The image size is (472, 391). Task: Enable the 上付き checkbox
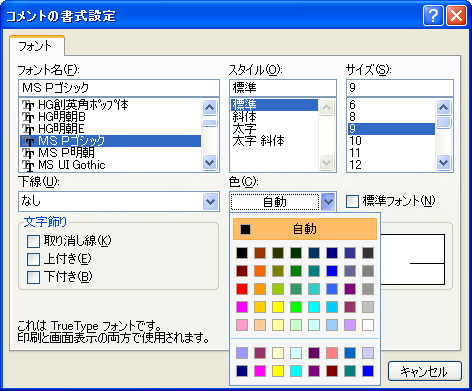point(33,259)
